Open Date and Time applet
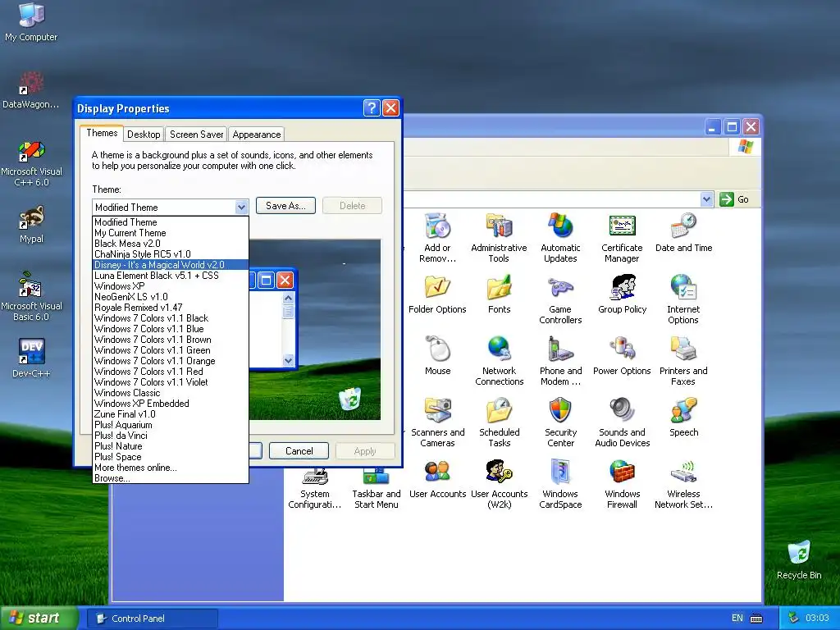 tap(683, 232)
